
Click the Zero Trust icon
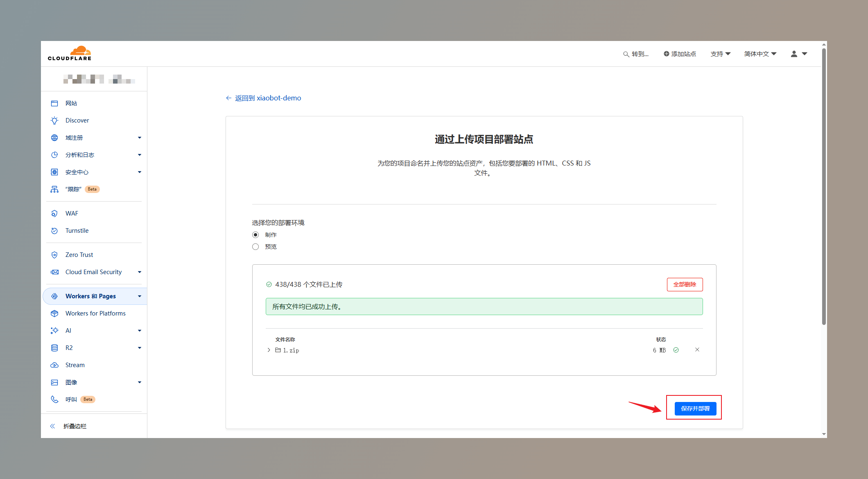[54, 255]
